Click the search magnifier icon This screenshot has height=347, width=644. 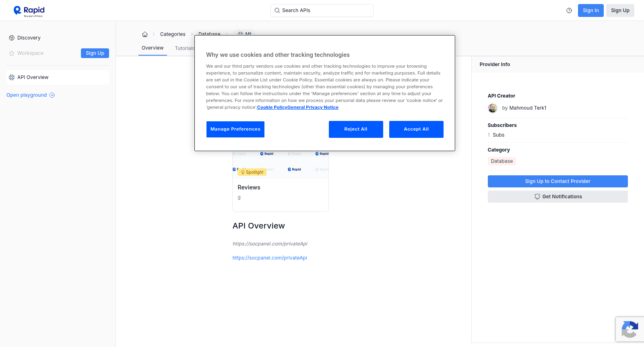277,10
